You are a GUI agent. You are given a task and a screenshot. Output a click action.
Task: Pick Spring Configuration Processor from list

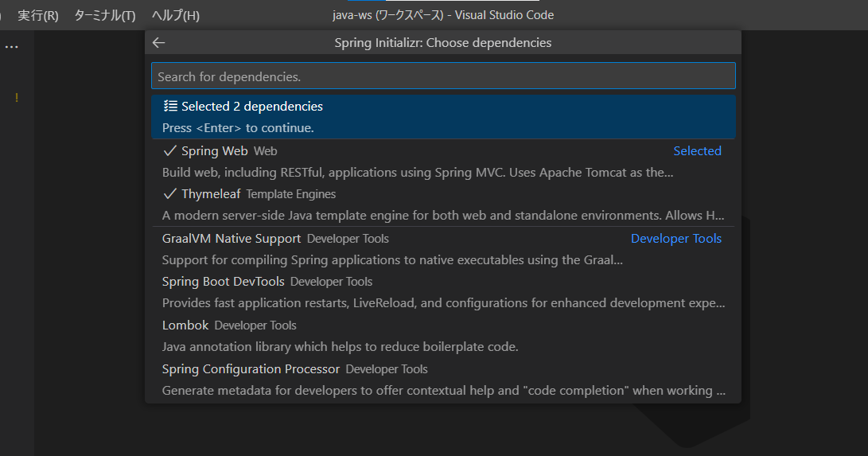click(x=251, y=369)
